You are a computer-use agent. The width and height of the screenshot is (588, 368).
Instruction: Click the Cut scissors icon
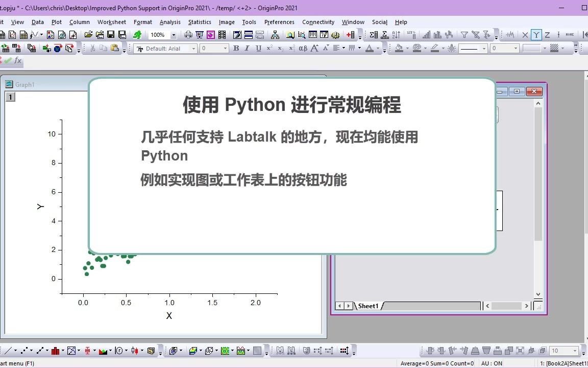click(x=92, y=48)
